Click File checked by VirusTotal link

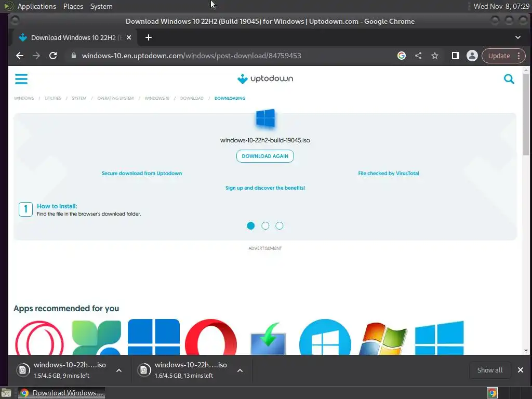click(x=389, y=174)
